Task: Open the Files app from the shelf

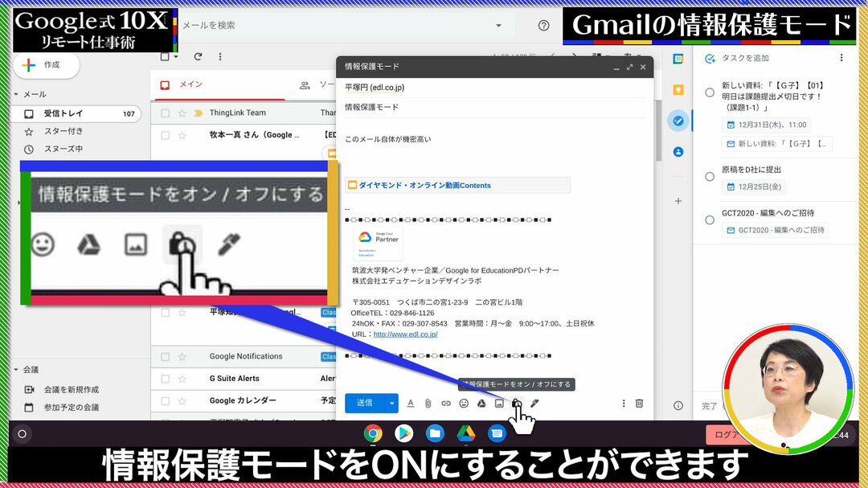Action: 435,433
